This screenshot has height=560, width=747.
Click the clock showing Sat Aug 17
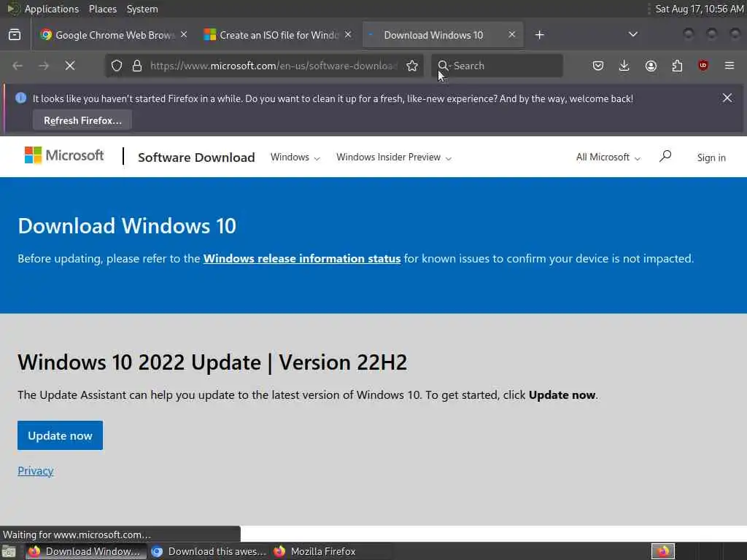pyautogui.click(x=699, y=9)
